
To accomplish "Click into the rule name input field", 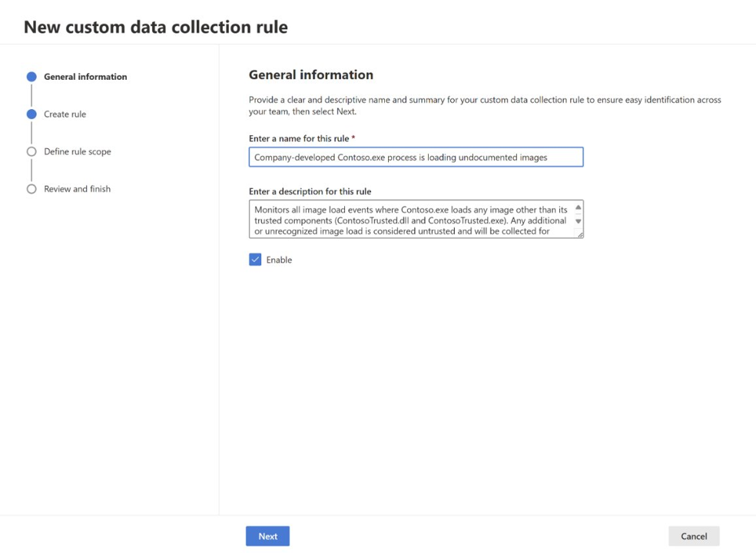I will 416,157.
